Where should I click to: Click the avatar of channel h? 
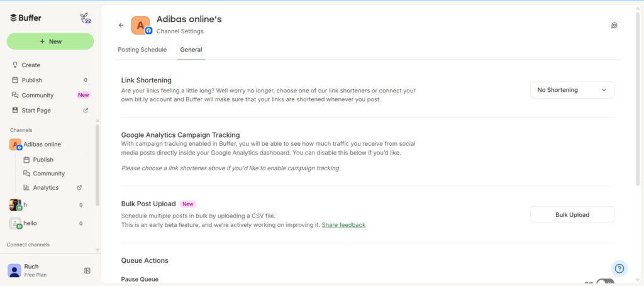click(15, 205)
